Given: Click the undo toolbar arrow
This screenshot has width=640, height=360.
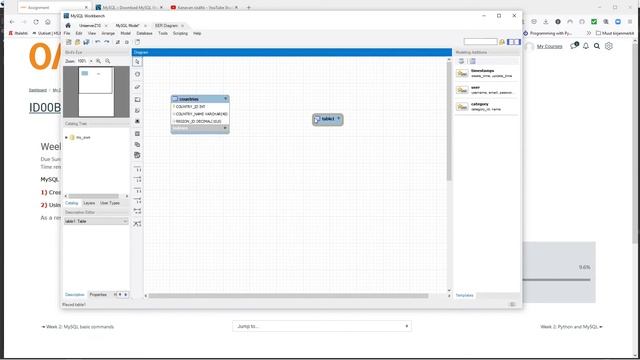Looking at the screenshot, I should coord(98,42).
